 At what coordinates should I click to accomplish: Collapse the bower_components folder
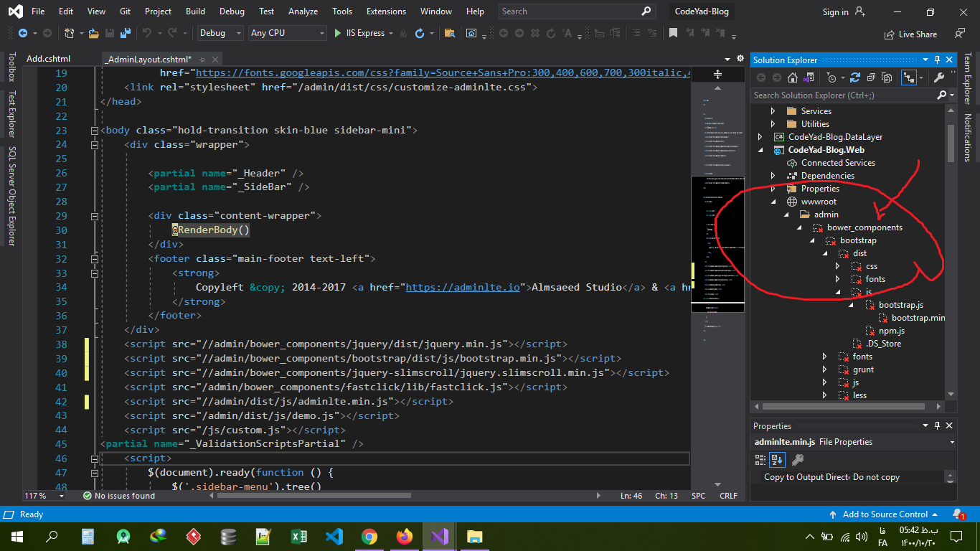click(x=799, y=227)
